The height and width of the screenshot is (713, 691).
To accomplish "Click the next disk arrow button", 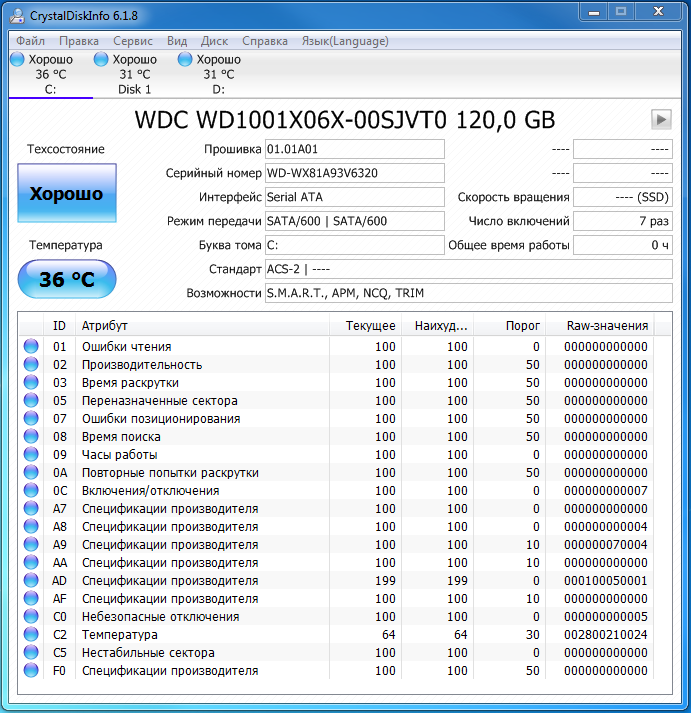I will (661, 120).
